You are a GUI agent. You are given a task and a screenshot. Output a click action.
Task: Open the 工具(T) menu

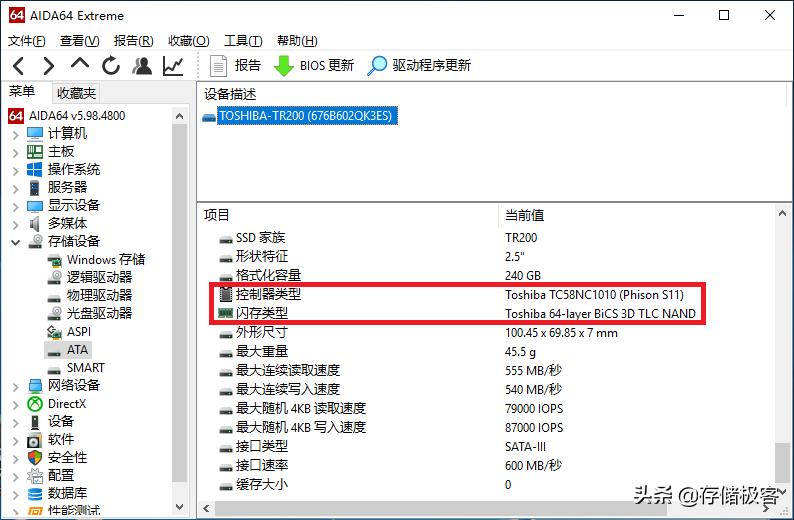(243, 41)
